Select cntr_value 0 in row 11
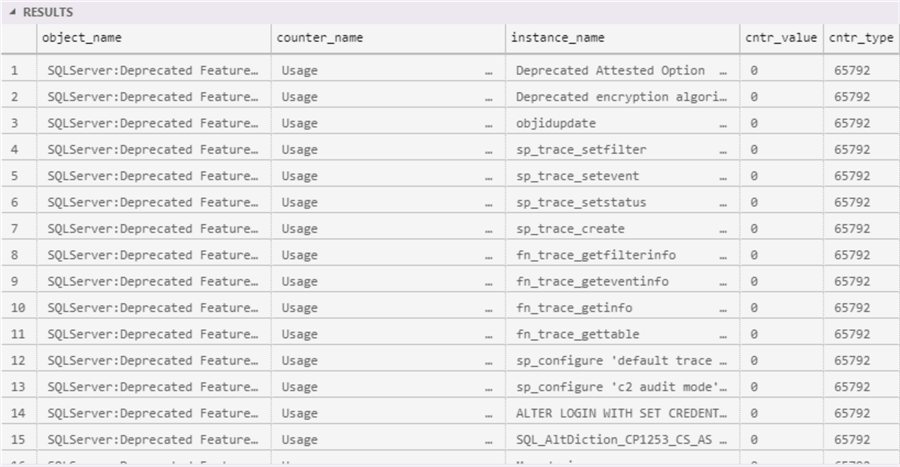Image resolution: width=900 pixels, height=467 pixels. point(781,334)
